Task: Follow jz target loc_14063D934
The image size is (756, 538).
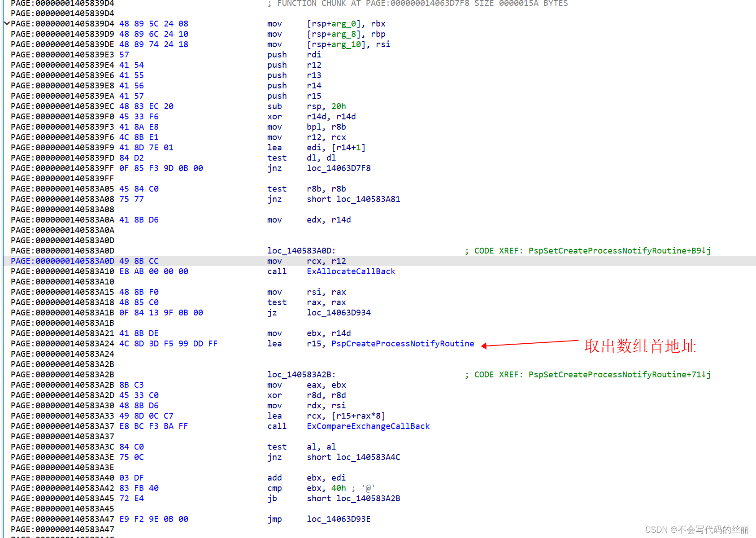Action: [339, 313]
